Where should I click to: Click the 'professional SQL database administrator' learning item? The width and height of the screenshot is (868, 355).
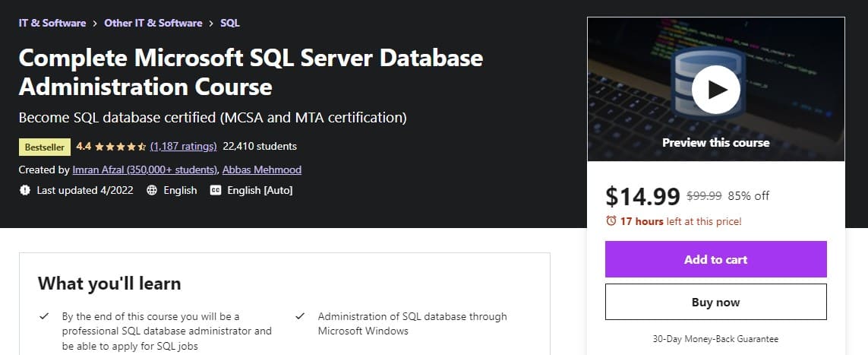166,331
